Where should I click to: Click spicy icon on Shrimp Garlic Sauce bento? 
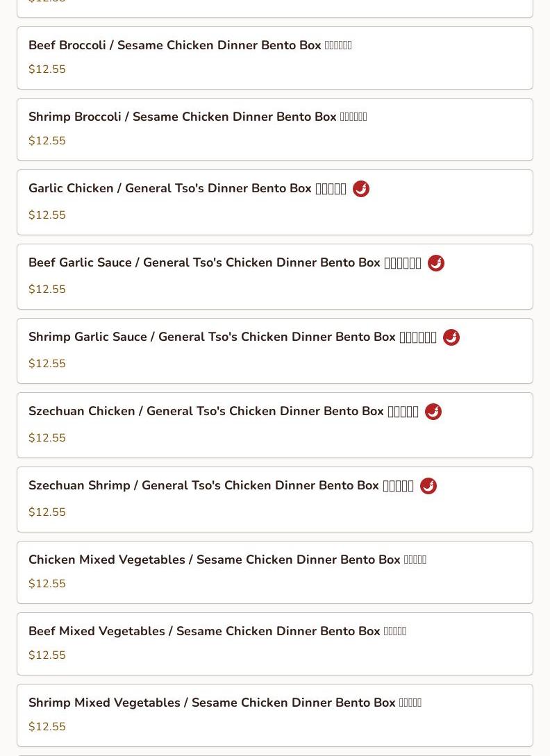click(x=451, y=337)
